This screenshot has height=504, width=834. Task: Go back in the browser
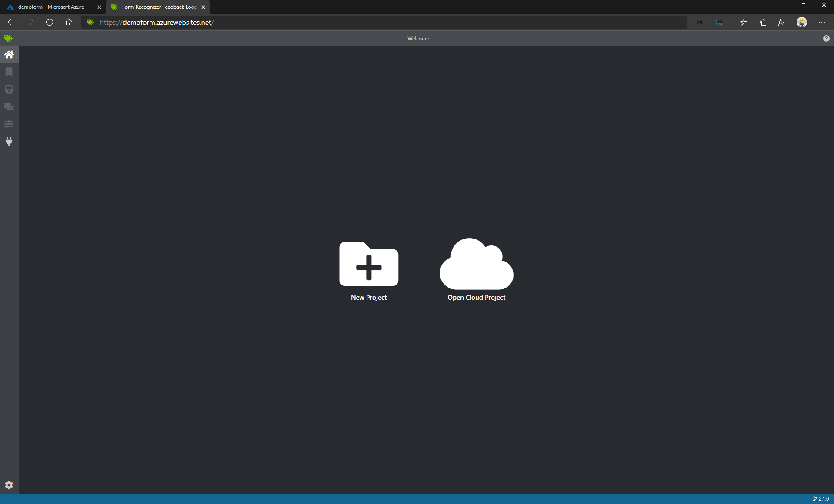pos(11,22)
